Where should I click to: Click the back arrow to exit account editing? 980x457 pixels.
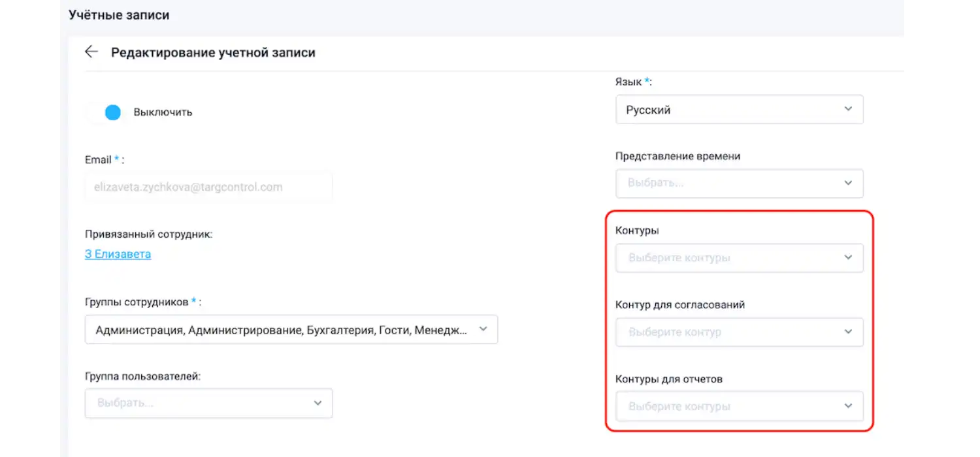tap(91, 52)
